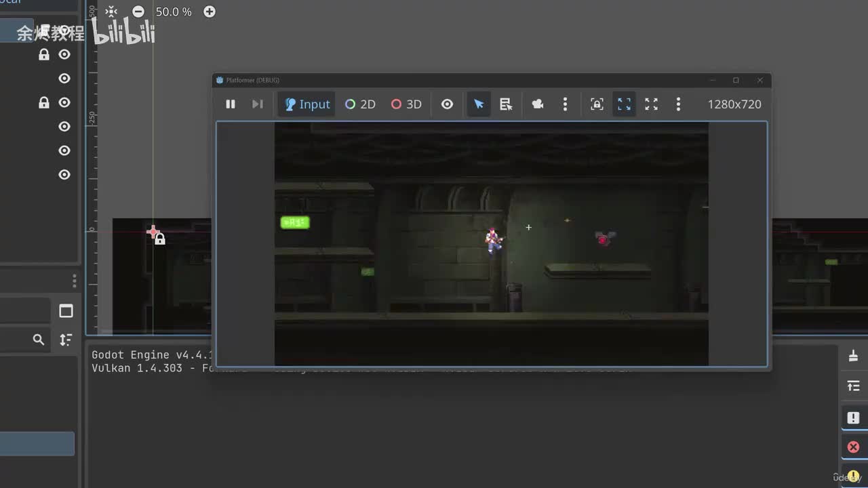
Task: Select keep aspect ratio mode
Action: (624, 104)
